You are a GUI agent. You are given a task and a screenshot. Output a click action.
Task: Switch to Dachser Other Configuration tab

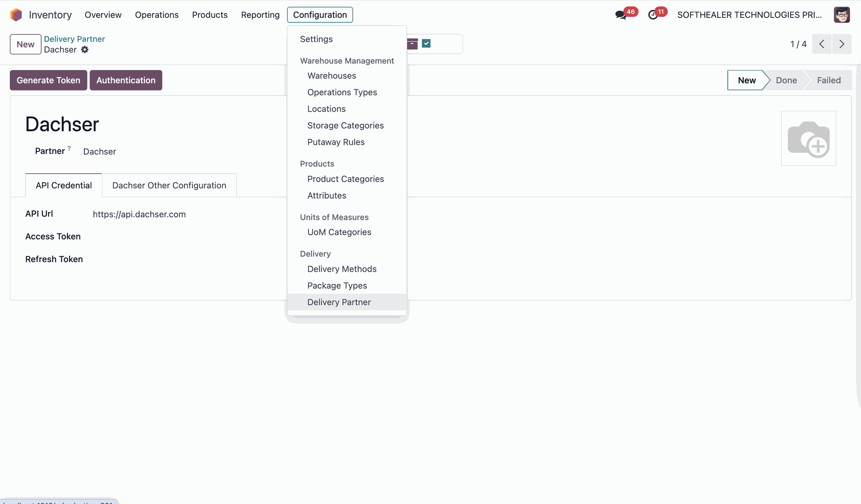(x=169, y=185)
